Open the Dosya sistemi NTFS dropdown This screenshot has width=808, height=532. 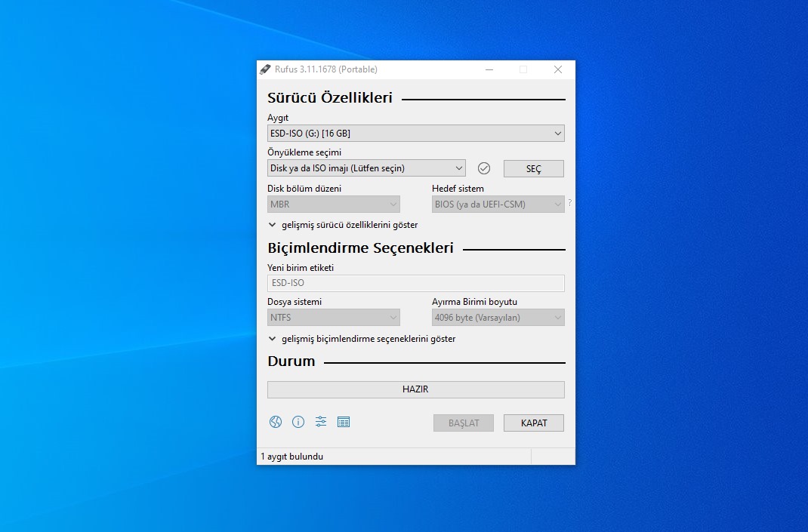333,318
